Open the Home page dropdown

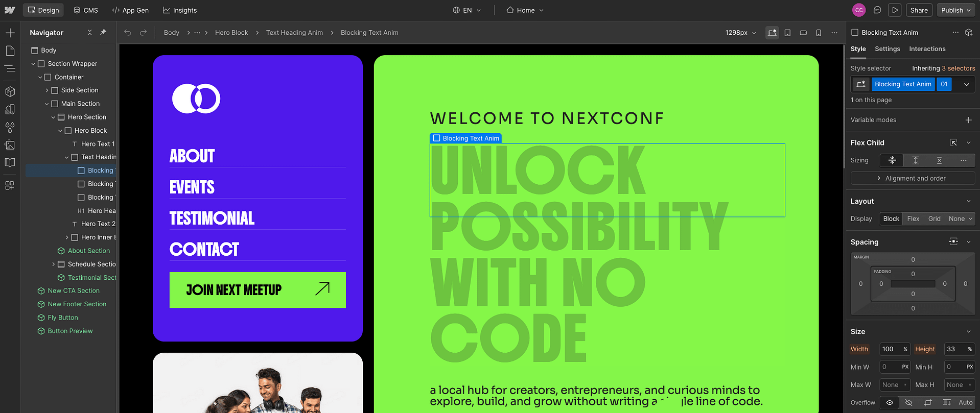[525, 10]
